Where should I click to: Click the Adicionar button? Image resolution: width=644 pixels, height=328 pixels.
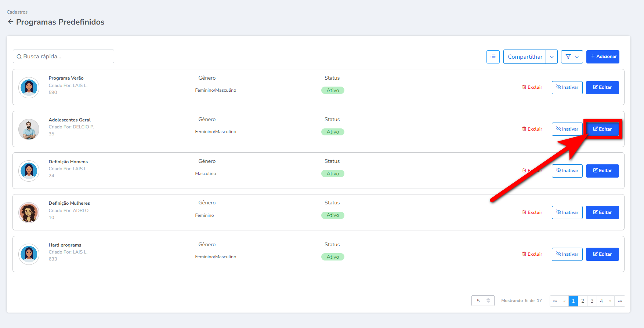click(x=603, y=57)
